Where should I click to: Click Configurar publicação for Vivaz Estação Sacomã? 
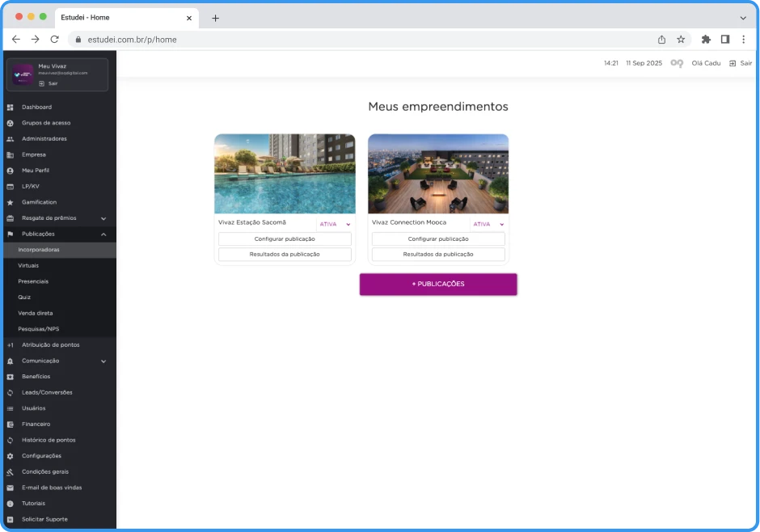(x=285, y=239)
